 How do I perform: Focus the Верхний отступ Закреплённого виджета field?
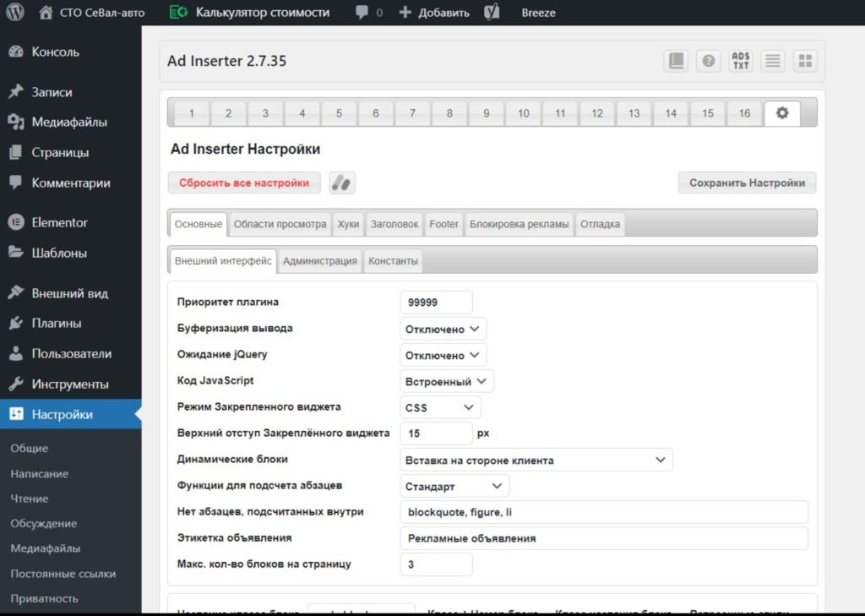437,433
